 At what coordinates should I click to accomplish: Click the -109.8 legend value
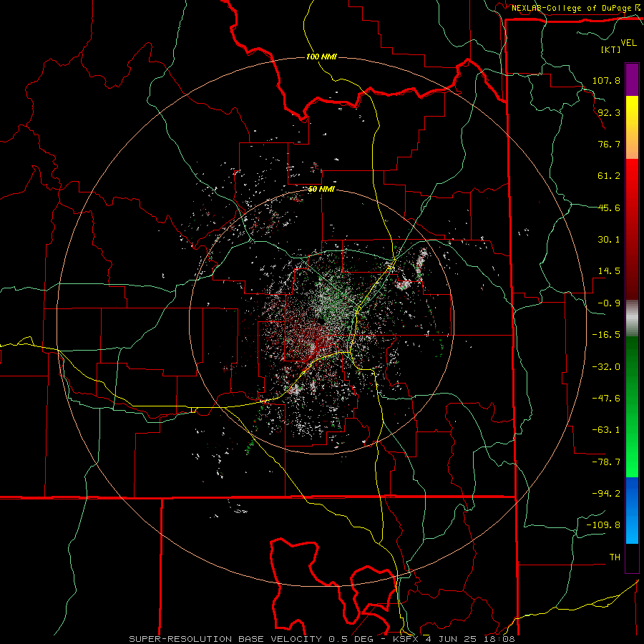pyautogui.click(x=603, y=525)
